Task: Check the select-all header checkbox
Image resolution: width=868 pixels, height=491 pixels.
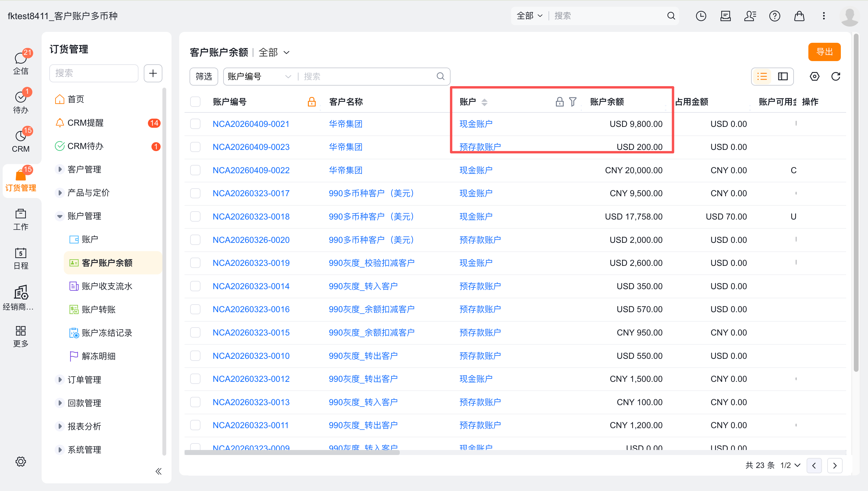Action: point(195,102)
